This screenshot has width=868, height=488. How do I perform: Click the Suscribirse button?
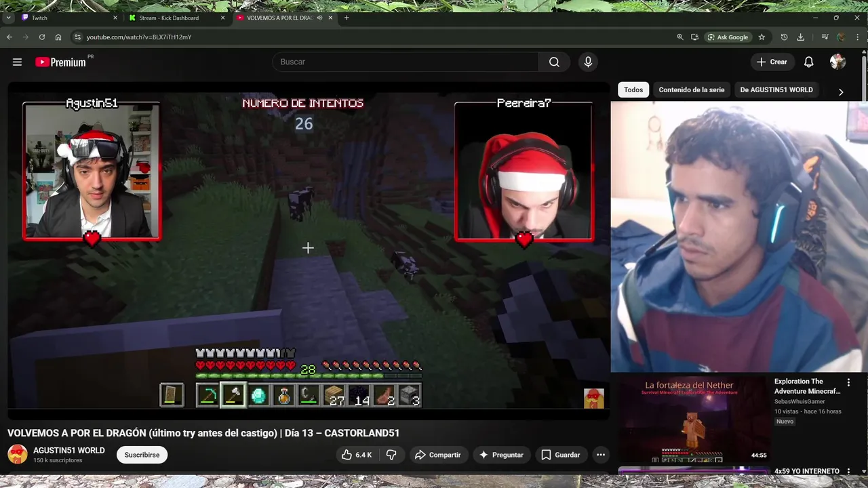click(142, 455)
